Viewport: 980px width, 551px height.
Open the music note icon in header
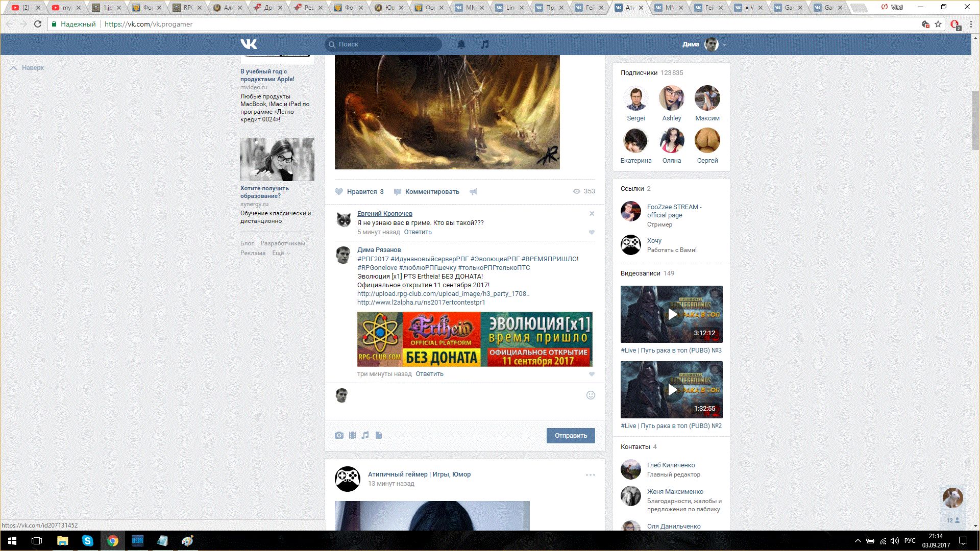pos(485,44)
